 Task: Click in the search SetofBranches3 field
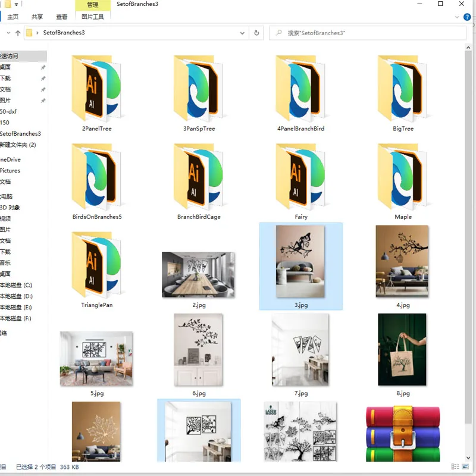(x=368, y=33)
